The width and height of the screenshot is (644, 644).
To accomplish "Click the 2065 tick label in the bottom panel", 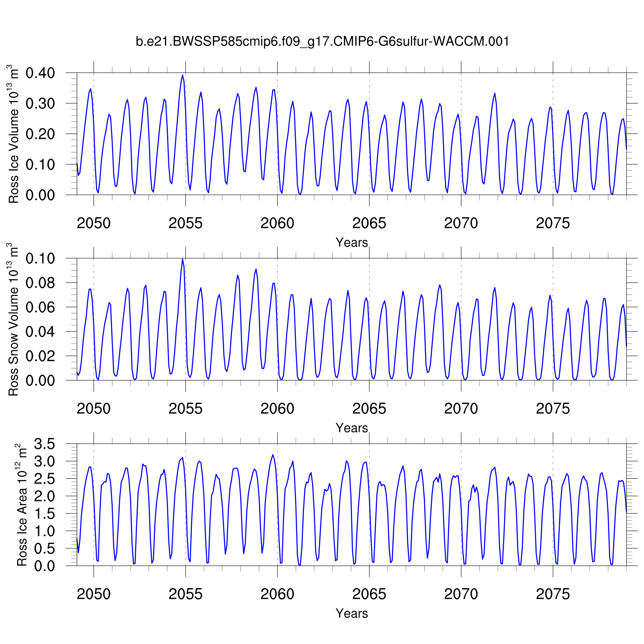I will click(369, 594).
